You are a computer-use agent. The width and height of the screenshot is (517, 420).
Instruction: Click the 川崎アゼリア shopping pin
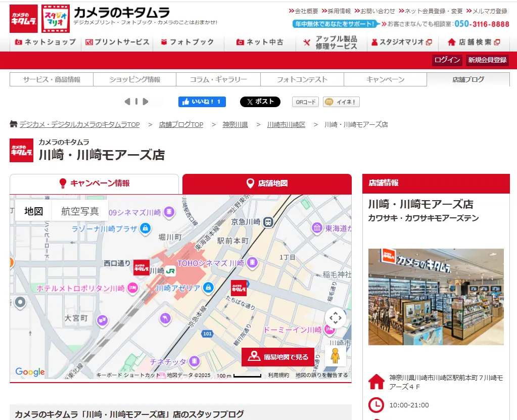[x=208, y=288]
